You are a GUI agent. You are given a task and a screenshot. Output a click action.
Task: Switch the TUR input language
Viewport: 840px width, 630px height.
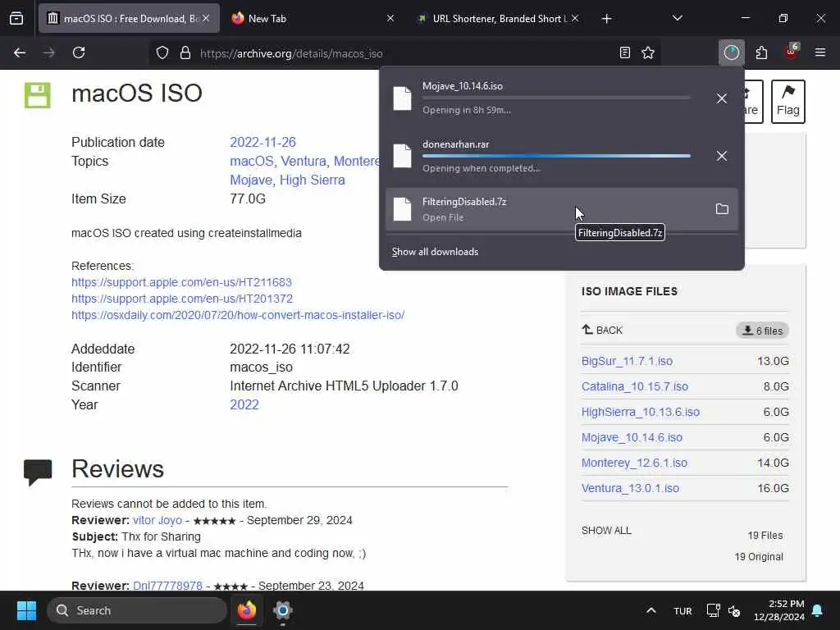682,611
